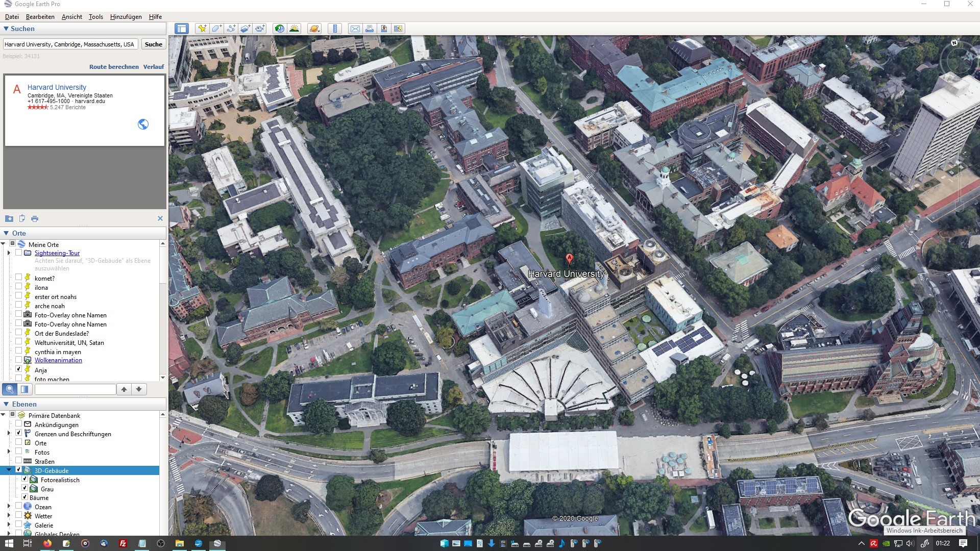Collapse the Ebenen panel
Screen dimensions: 980x551
tap(6, 404)
